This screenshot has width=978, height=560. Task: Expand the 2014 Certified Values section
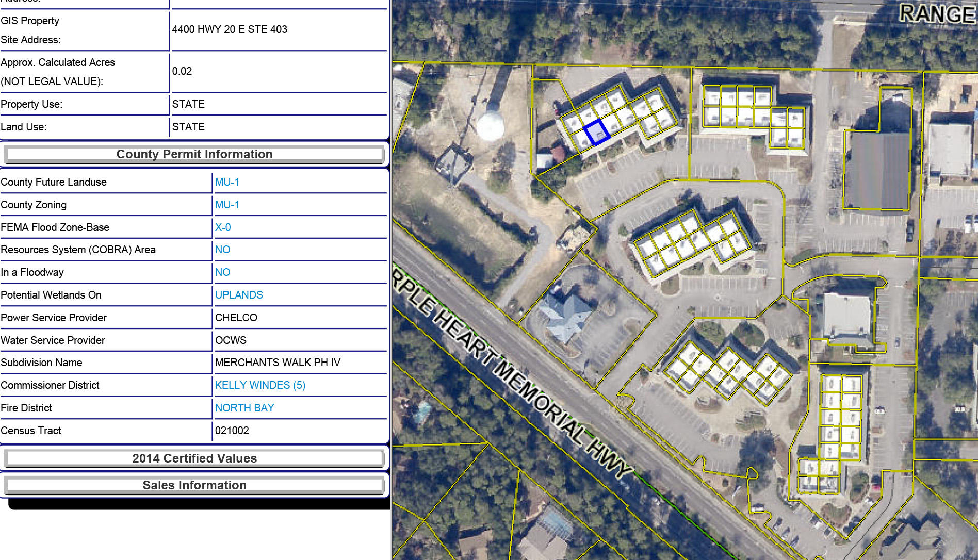pos(194,458)
